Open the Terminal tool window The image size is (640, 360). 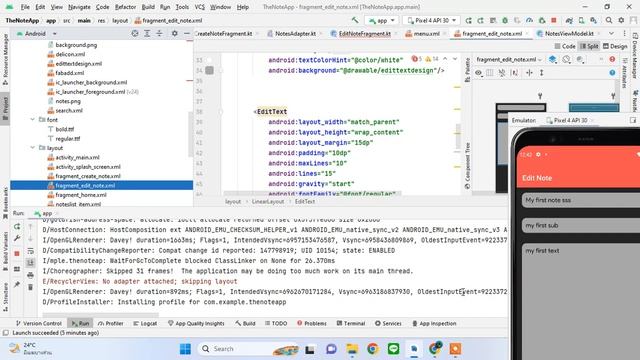(x=351, y=323)
